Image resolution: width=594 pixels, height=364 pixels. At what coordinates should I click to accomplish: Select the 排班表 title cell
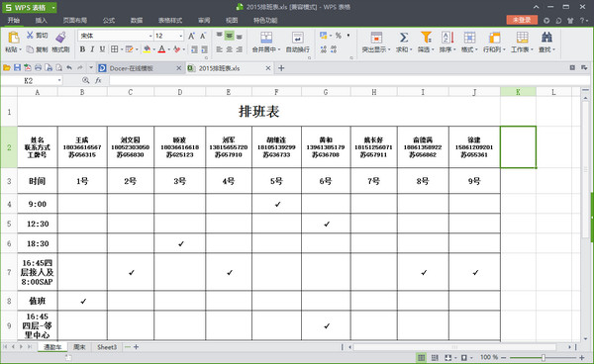(258, 112)
